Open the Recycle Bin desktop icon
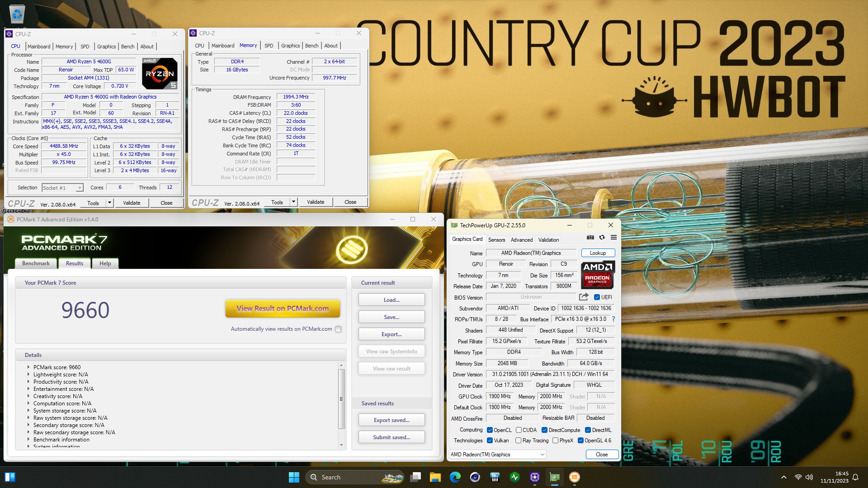This screenshot has width=868, height=488. click(17, 14)
